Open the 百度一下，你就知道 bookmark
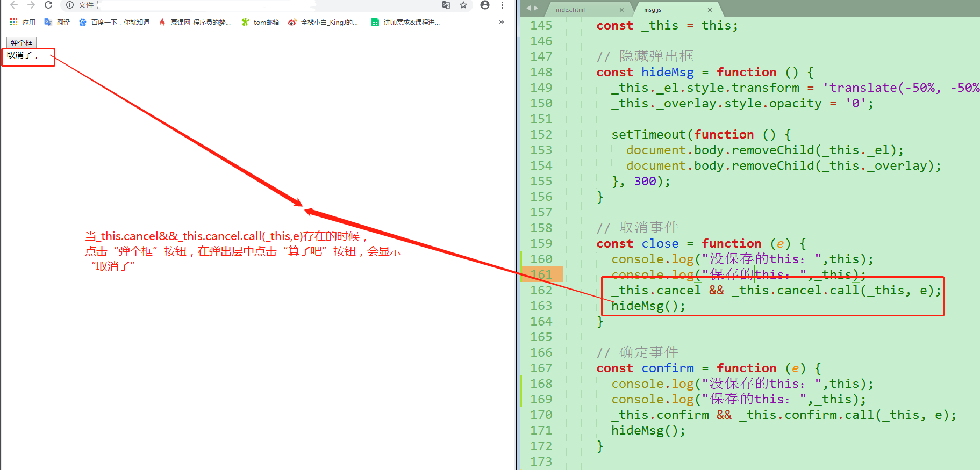Screen dimensions: 980x470 [x=114, y=22]
